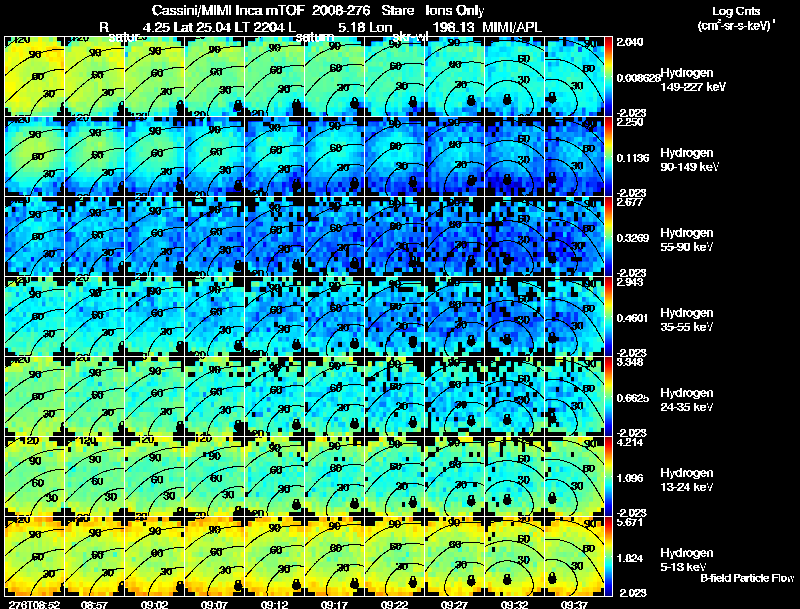This screenshot has width=800, height=609.
Task: Click the colorbar midpoint value '1.096'
Action: click(x=630, y=478)
